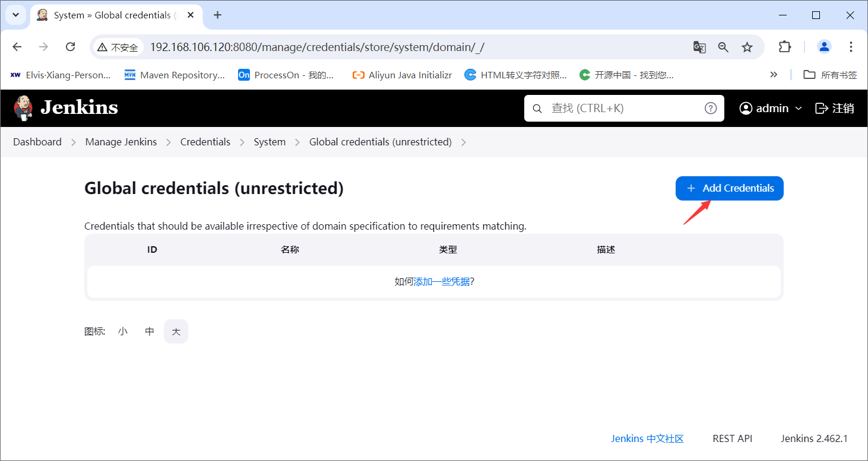Go to System breadcrumb
Screen dimensions: 868x461
(270, 142)
